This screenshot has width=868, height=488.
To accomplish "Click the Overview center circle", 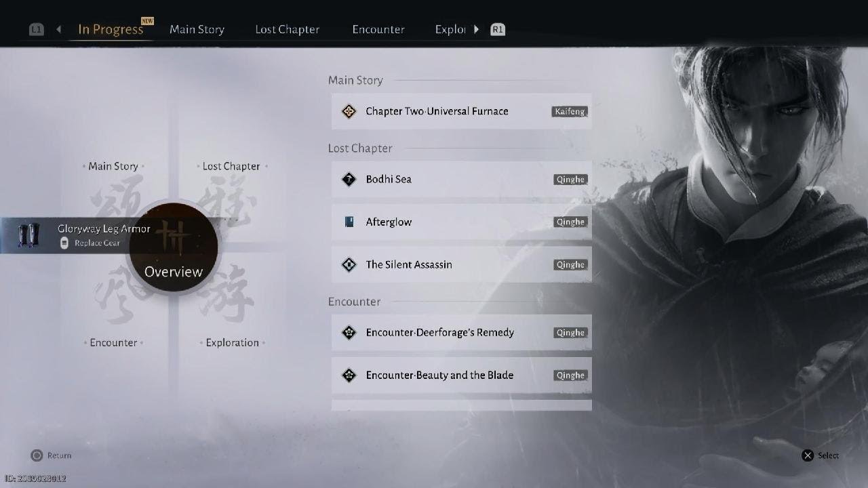I will [x=174, y=247].
